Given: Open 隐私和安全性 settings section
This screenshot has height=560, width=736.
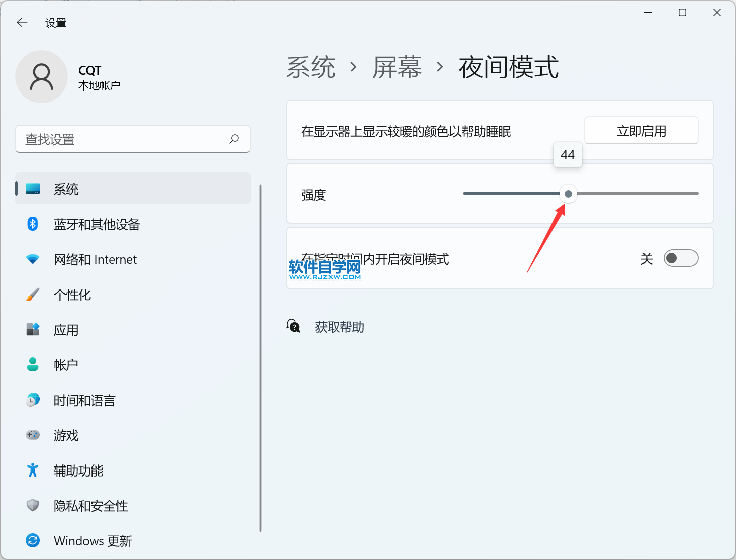Looking at the screenshot, I should tap(90, 506).
